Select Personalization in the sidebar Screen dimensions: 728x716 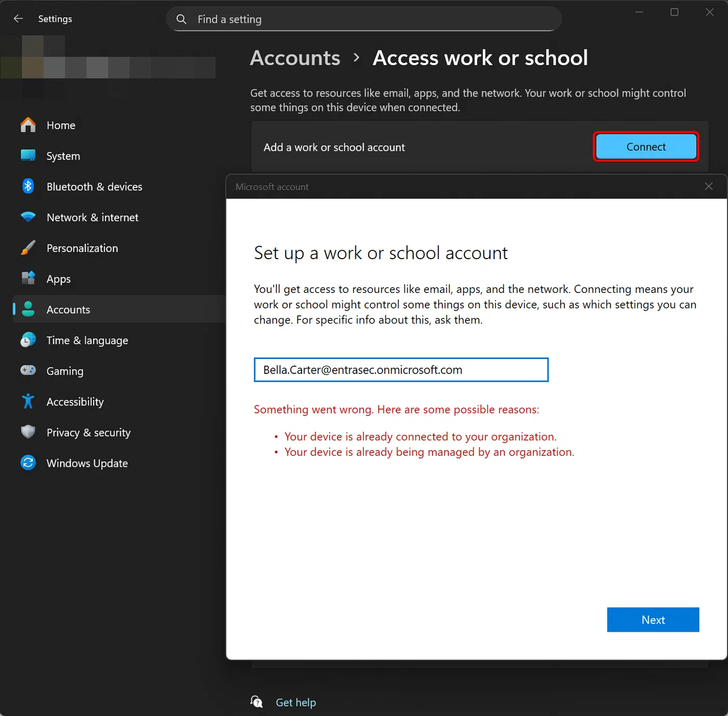coord(119,248)
